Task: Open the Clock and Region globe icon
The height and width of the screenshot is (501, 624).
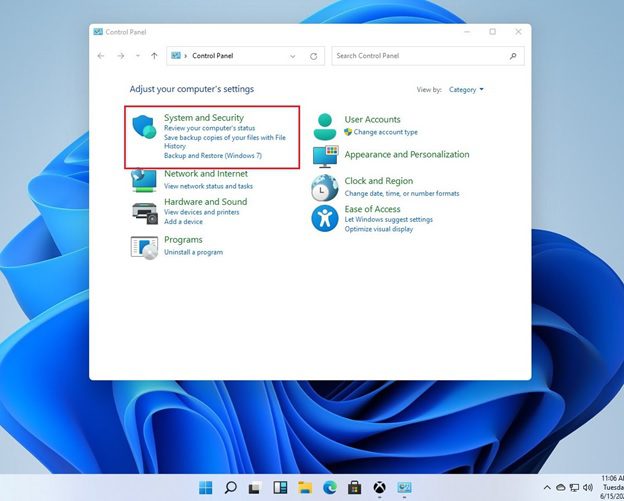Action: click(x=325, y=187)
